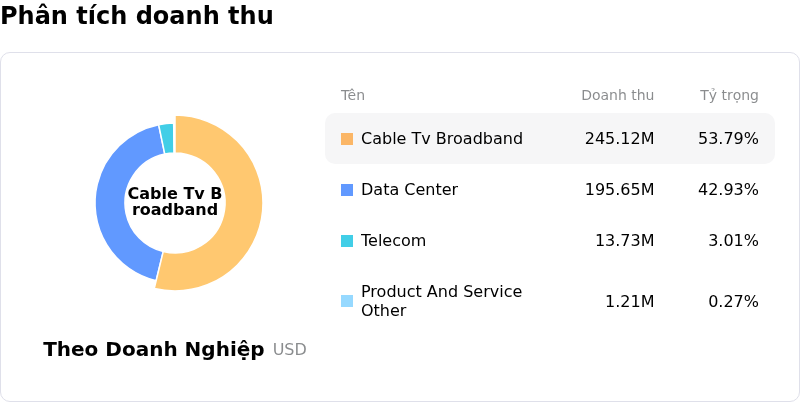Screen dimensions: 800x402
Task: Sort by the Doanh thu column header
Action: tap(617, 96)
